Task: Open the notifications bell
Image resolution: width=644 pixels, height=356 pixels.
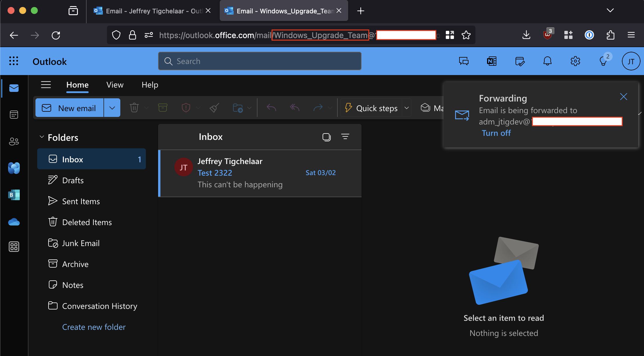Action: pyautogui.click(x=548, y=61)
